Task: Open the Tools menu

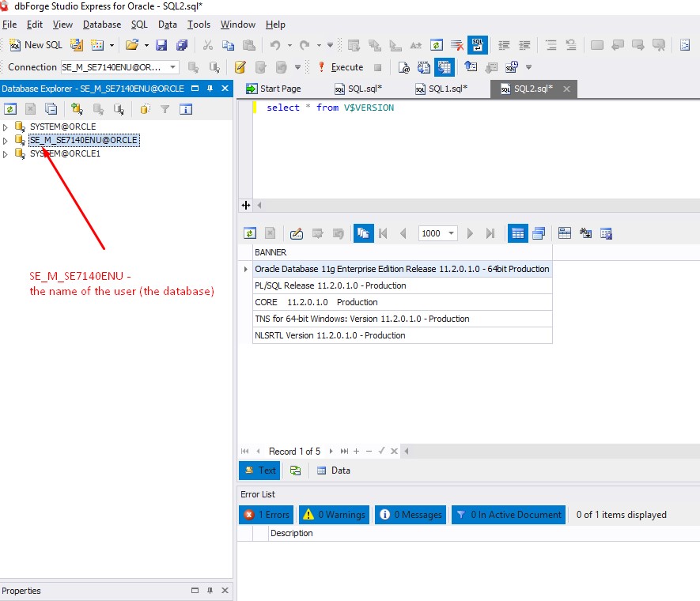Action: pos(199,25)
